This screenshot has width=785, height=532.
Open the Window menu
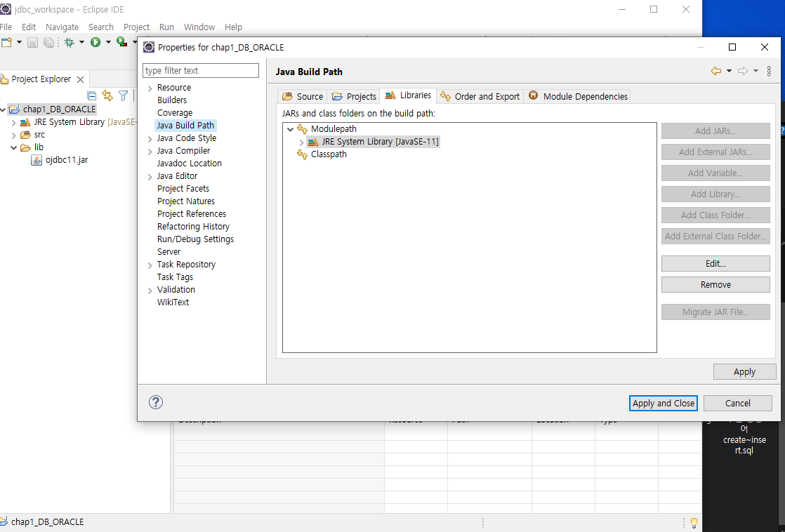(199, 27)
